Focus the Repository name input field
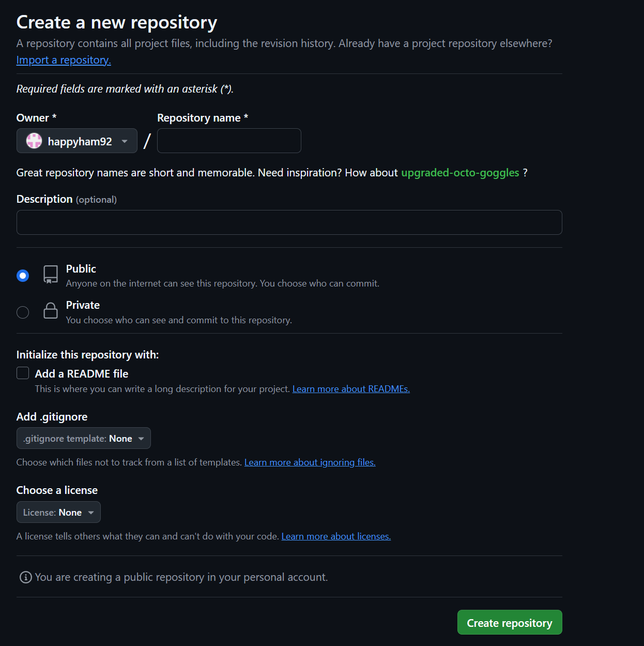This screenshot has width=644, height=646. [229, 141]
